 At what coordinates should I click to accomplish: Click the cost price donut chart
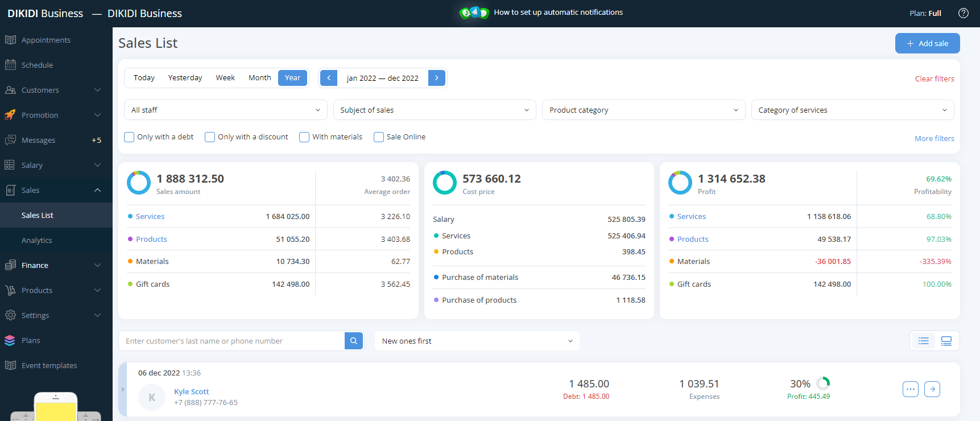(445, 183)
